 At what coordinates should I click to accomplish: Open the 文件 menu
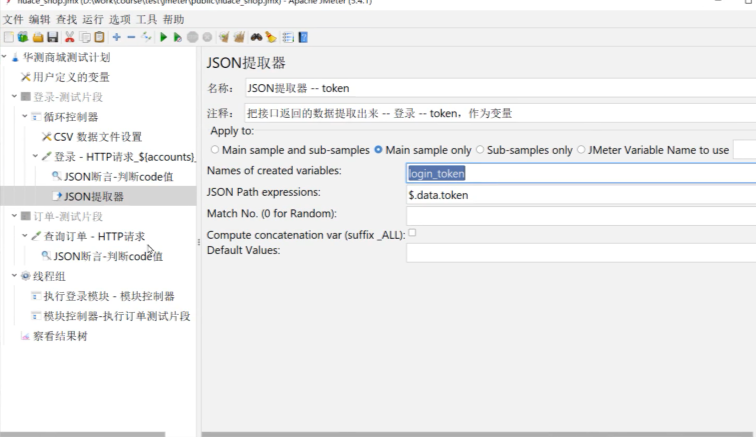[x=13, y=19]
